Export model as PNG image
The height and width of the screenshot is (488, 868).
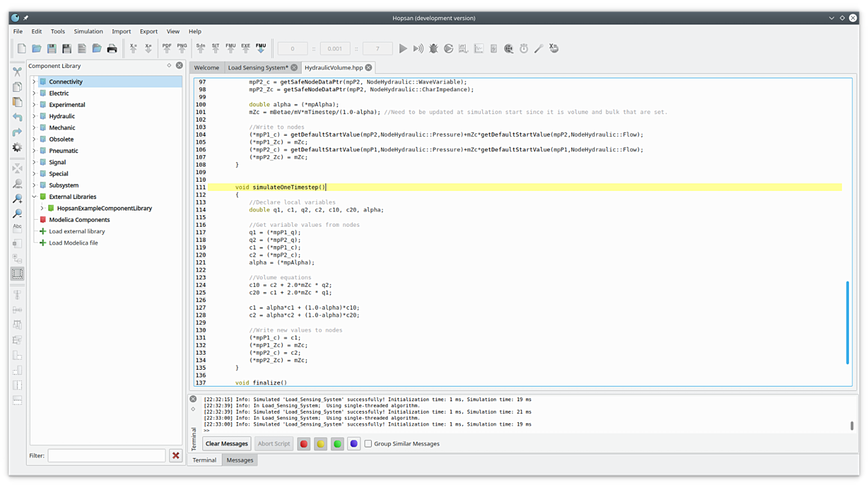182,48
